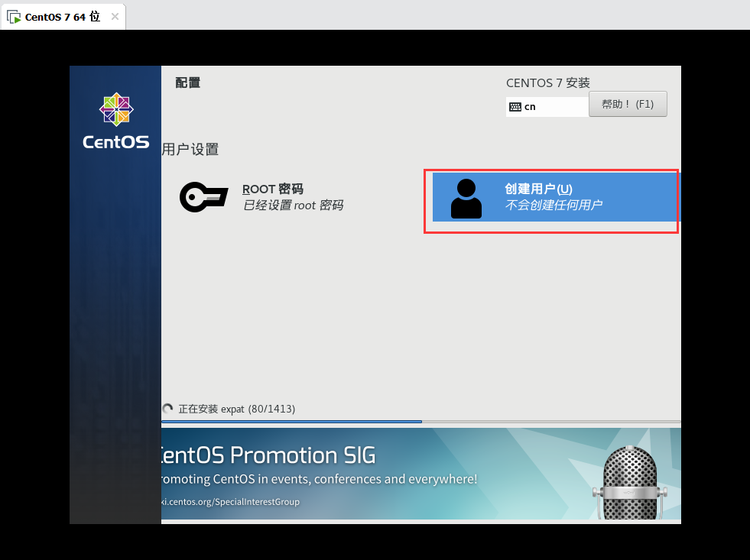Click the 配置 heading
The height and width of the screenshot is (560, 750).
[x=187, y=83]
